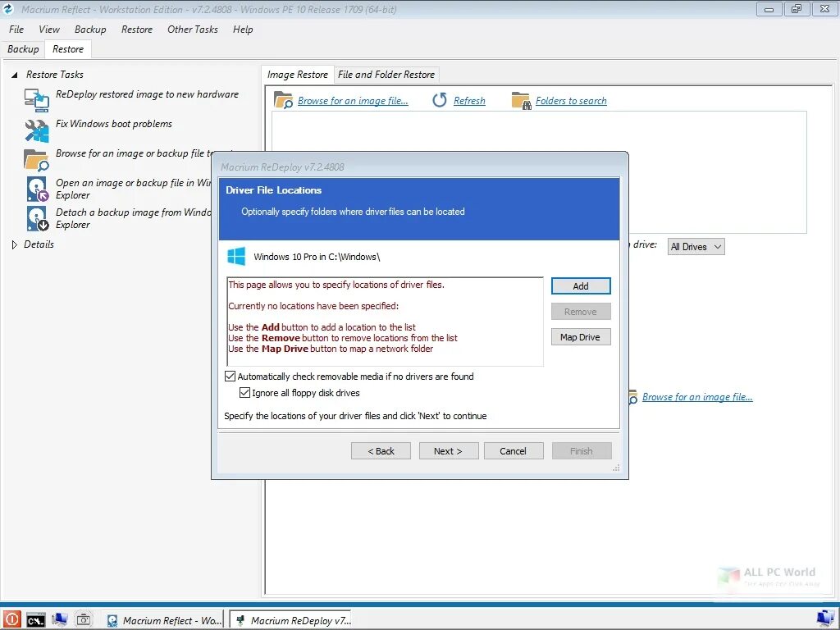The image size is (840, 630).
Task: Switch to Macrium ReDeploy taskbar window
Action: click(x=291, y=620)
